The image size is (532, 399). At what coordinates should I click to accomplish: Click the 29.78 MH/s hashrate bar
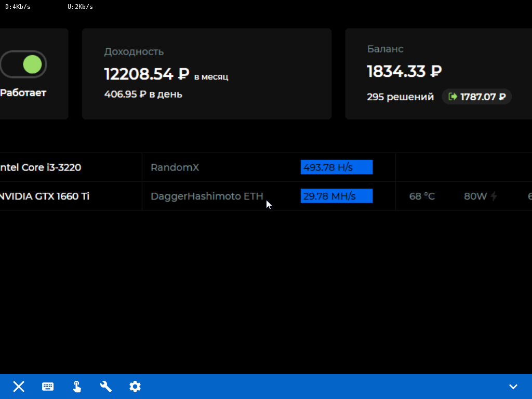[337, 196]
